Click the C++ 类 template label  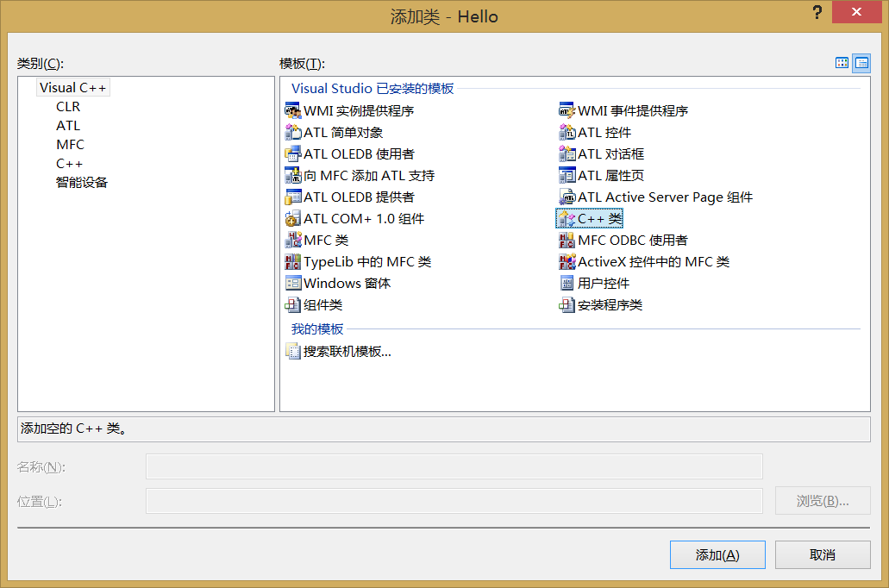600,219
